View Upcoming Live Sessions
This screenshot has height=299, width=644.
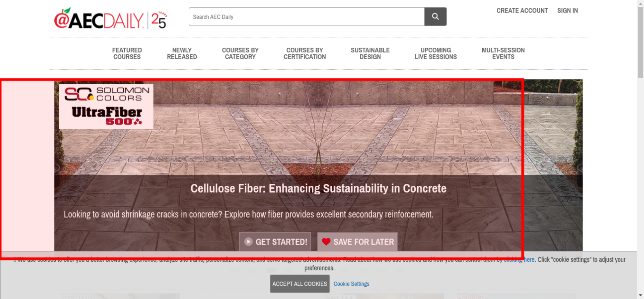click(x=436, y=53)
